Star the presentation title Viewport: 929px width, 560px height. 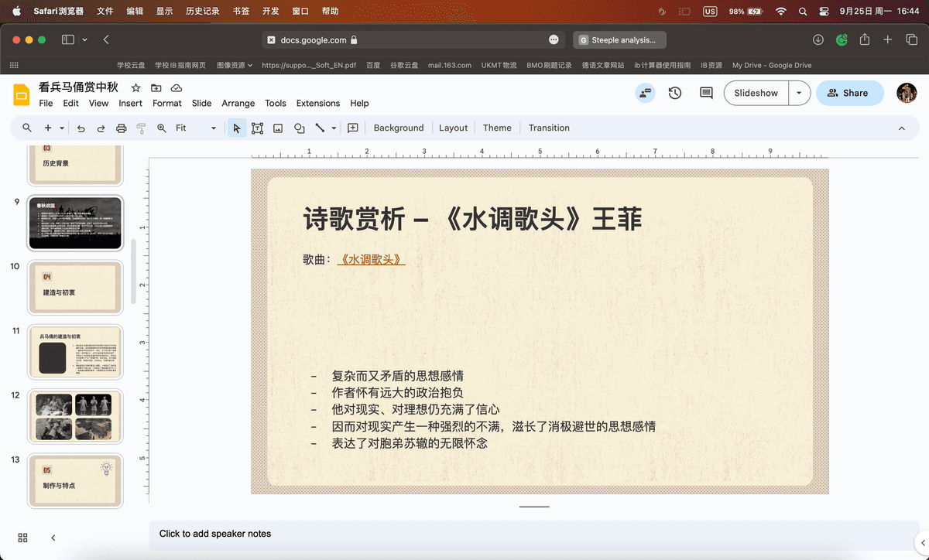(136, 88)
